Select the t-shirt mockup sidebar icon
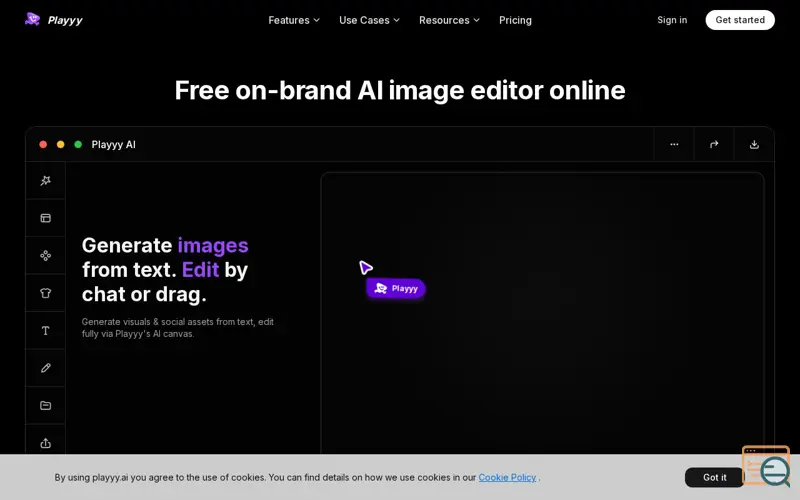Screen dimensions: 800x500 (45, 293)
